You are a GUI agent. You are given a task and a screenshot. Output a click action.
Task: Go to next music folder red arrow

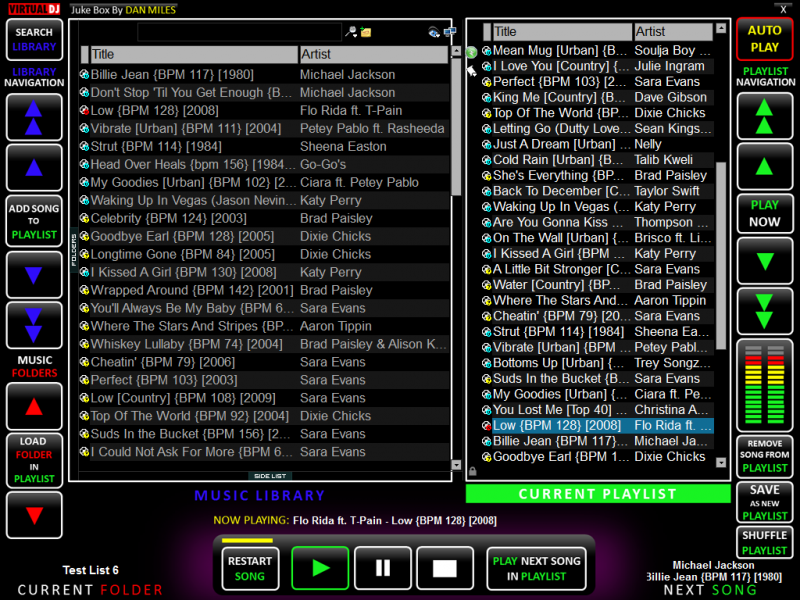click(x=34, y=515)
